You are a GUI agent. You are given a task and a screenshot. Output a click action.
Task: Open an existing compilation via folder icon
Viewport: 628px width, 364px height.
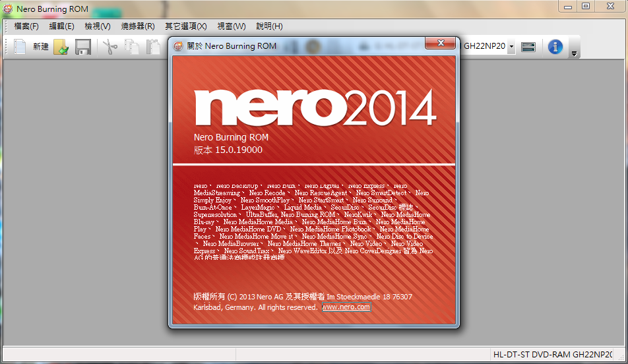pyautogui.click(x=61, y=47)
